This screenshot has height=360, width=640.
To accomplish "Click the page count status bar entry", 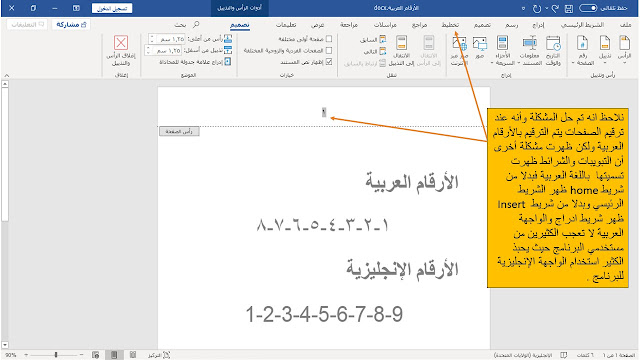I will (619, 355).
